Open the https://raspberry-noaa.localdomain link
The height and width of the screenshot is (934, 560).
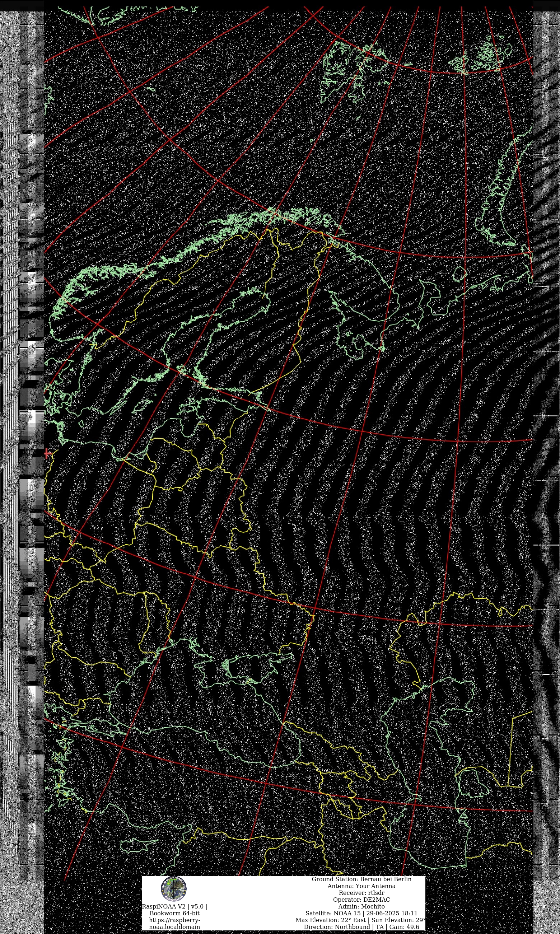coord(174,923)
